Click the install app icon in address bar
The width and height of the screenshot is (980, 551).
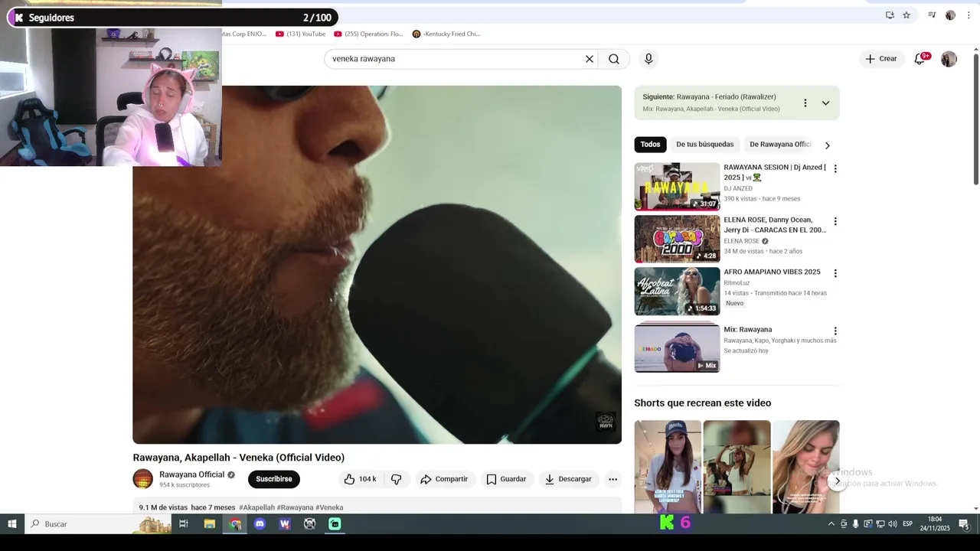[x=890, y=15]
